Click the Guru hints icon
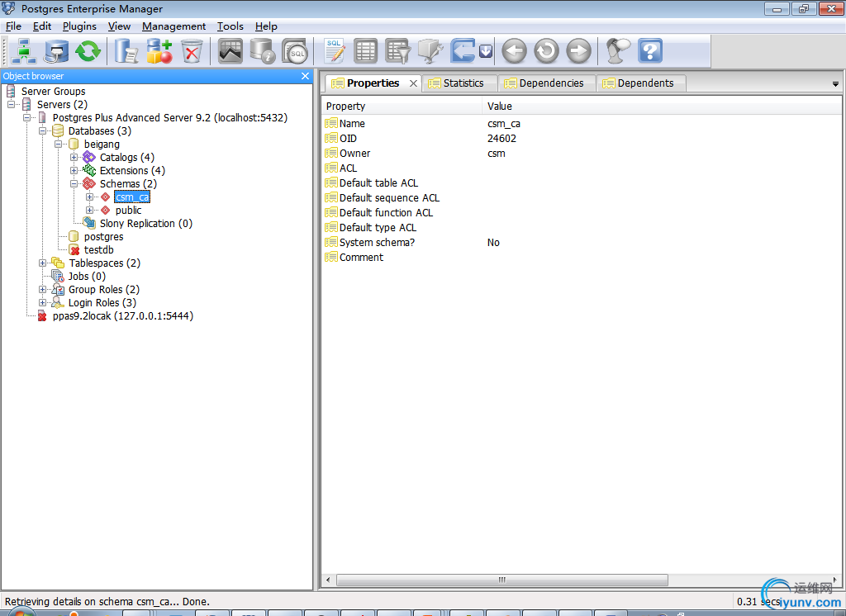This screenshot has height=616, width=846. coord(618,52)
